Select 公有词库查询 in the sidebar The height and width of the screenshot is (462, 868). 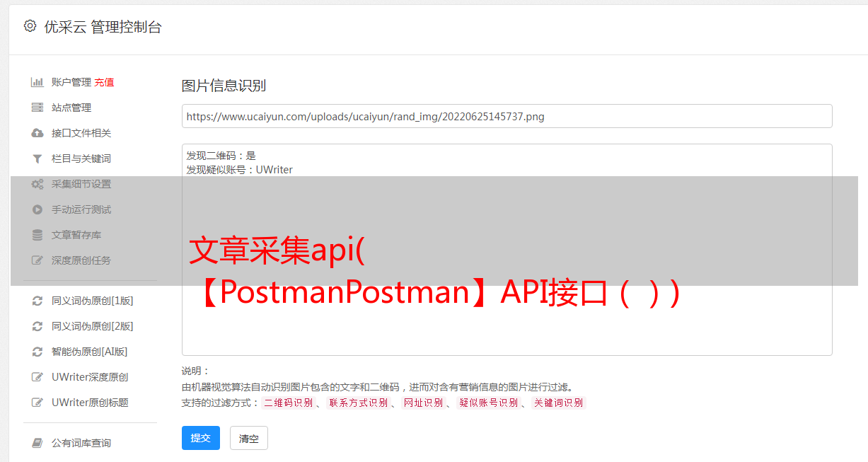pos(81,443)
